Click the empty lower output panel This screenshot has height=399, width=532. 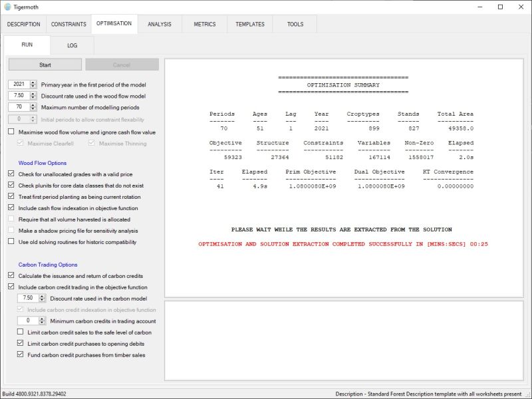click(x=344, y=340)
